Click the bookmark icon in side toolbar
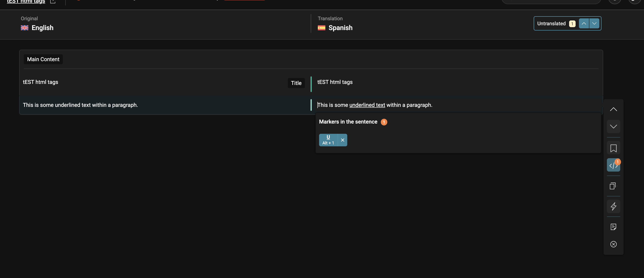The image size is (644, 278). pos(613,148)
